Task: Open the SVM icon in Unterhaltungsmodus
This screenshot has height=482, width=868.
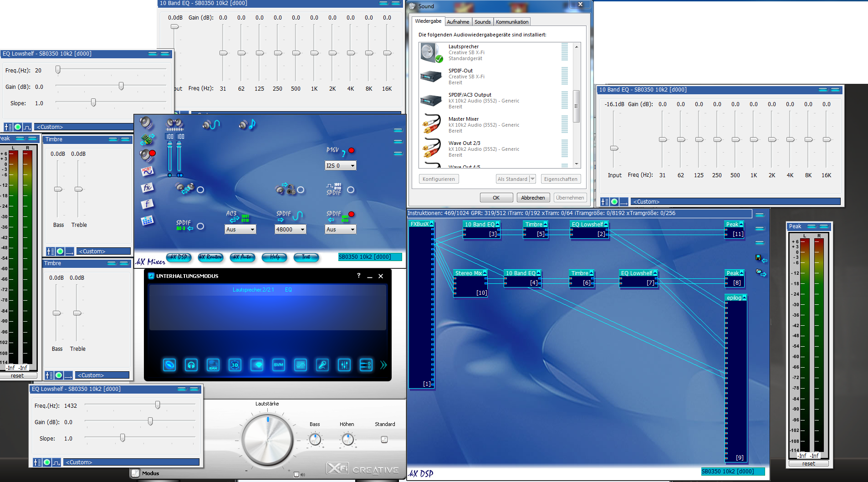Action: pyautogui.click(x=279, y=365)
